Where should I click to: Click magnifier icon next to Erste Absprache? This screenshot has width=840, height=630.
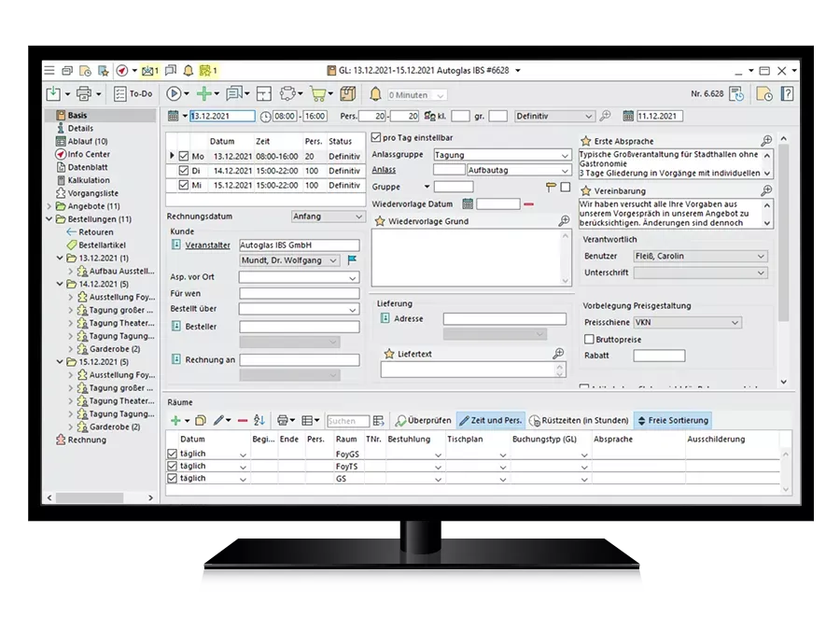pyautogui.click(x=766, y=141)
